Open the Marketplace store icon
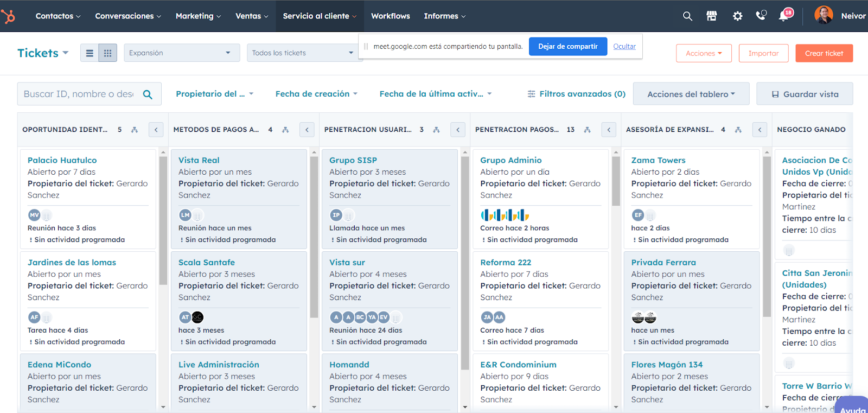 tap(712, 16)
